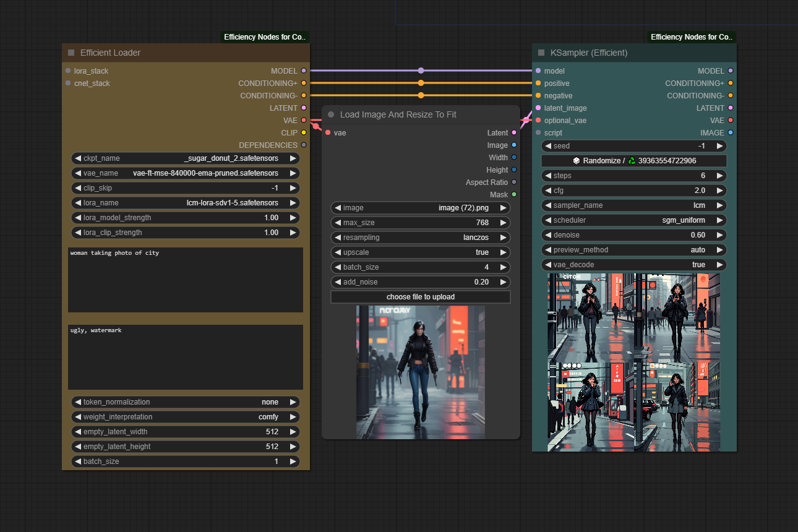Screen dimensions: 798x532
Task: Click the loaded image preview in Load Image node
Action: point(421,372)
